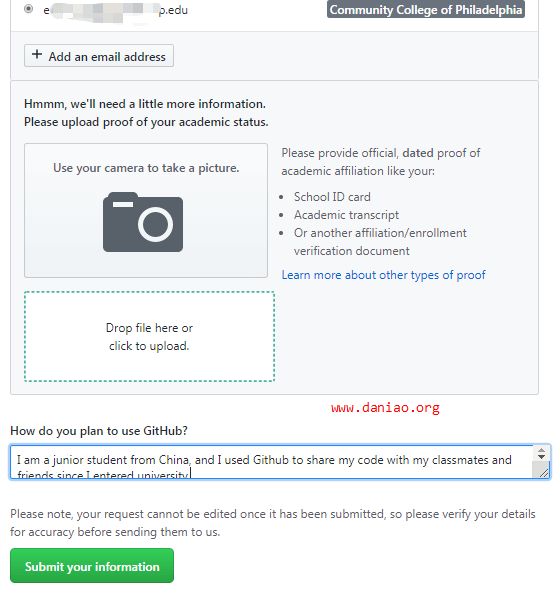Submit your information
The width and height of the screenshot is (558, 590).
click(x=92, y=566)
